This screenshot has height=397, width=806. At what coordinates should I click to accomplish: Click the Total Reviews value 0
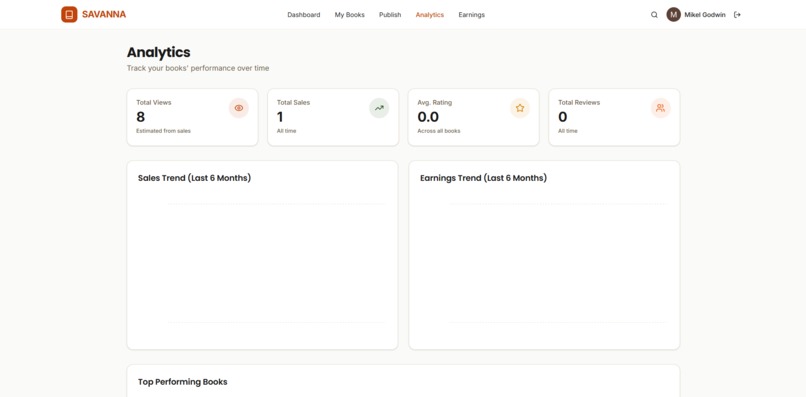(x=563, y=117)
